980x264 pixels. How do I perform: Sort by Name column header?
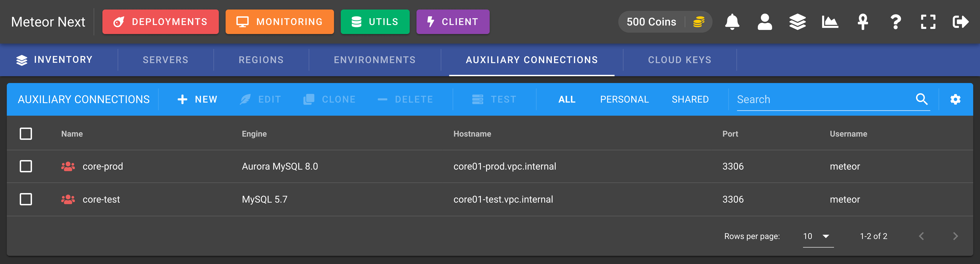coord(72,134)
